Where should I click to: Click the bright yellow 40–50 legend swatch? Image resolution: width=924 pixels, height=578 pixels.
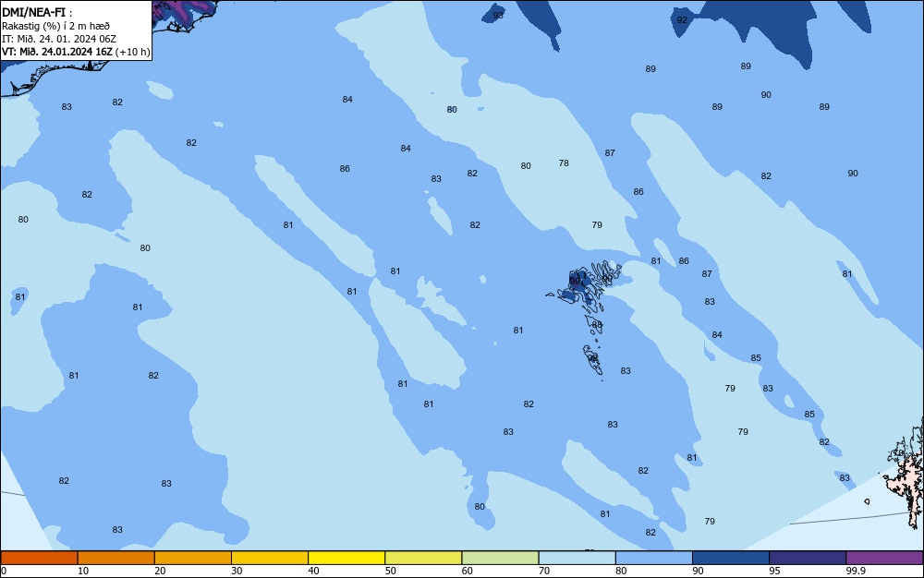tap(346, 558)
